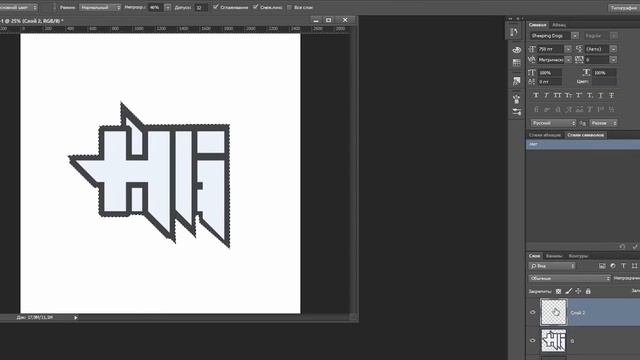Open the Brush presets icon in dock
640x360 pixels.
[x=516, y=99]
